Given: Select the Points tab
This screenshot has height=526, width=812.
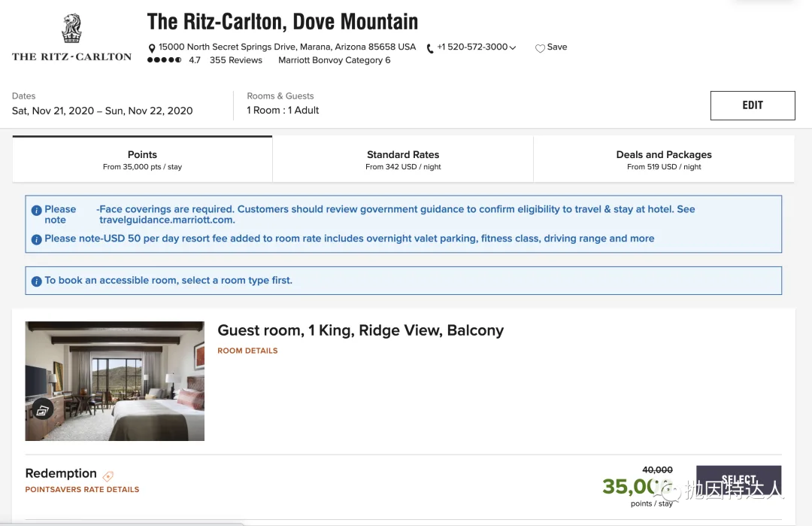Looking at the screenshot, I should (x=142, y=159).
